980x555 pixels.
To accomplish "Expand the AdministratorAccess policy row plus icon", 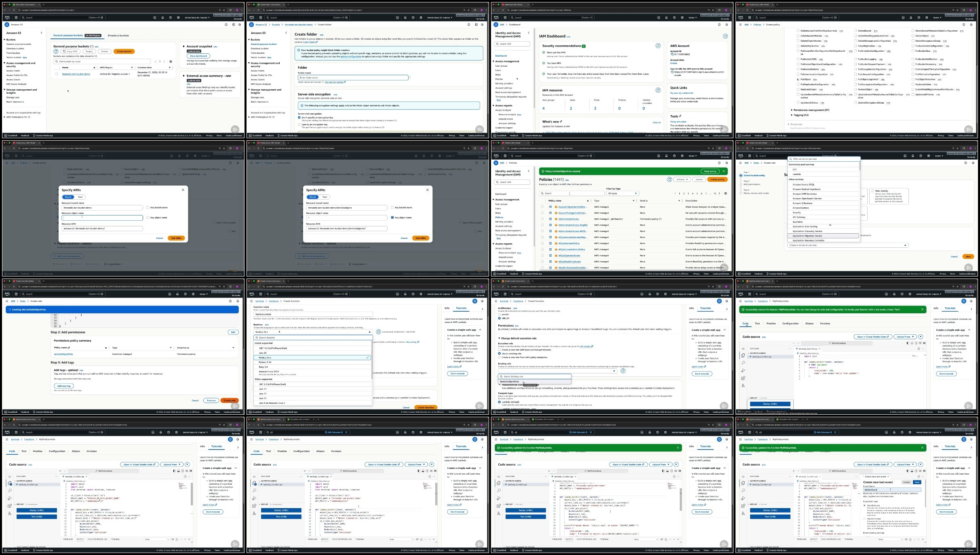I will tap(550, 219).
